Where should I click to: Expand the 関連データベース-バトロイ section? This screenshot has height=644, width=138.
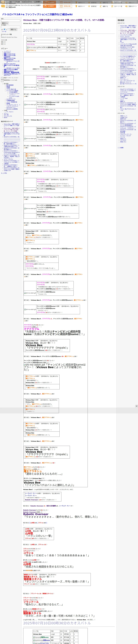point(2,78)
